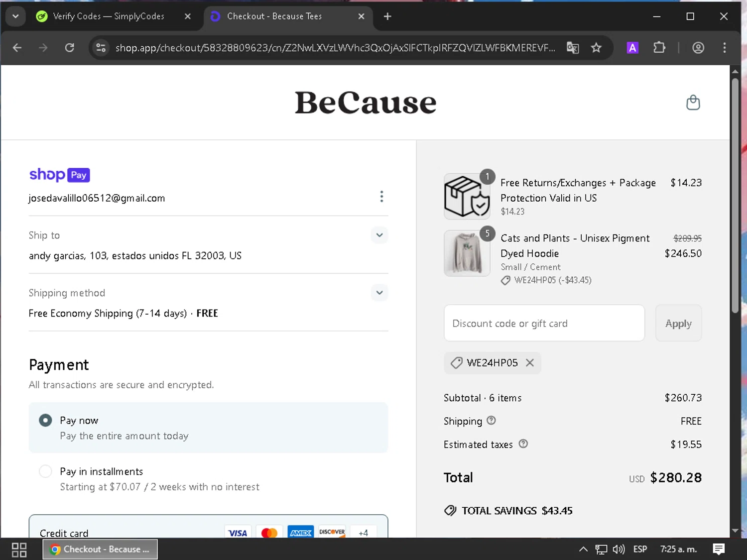Viewport: 747px width, 560px height.
Task: Open the tab search dropdown arrow
Action: [x=15, y=16]
